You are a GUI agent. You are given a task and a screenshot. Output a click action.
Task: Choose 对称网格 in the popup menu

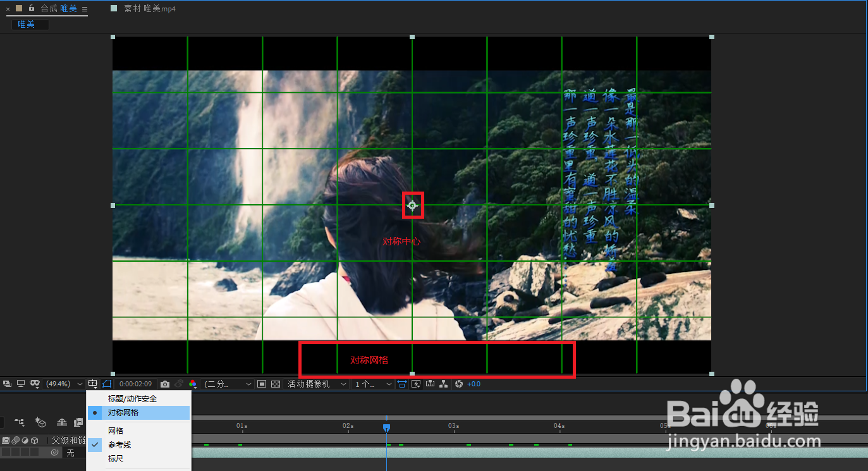pyautogui.click(x=138, y=413)
